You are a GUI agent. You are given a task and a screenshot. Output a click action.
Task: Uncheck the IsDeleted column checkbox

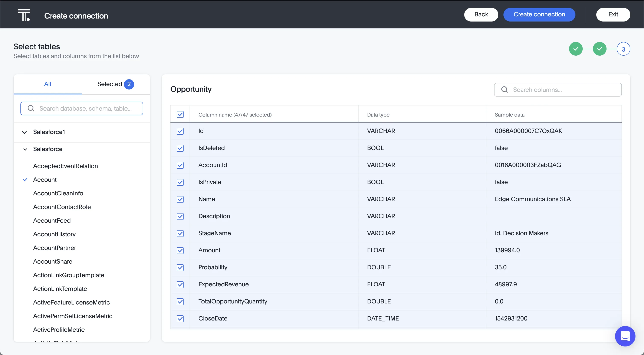[180, 148]
